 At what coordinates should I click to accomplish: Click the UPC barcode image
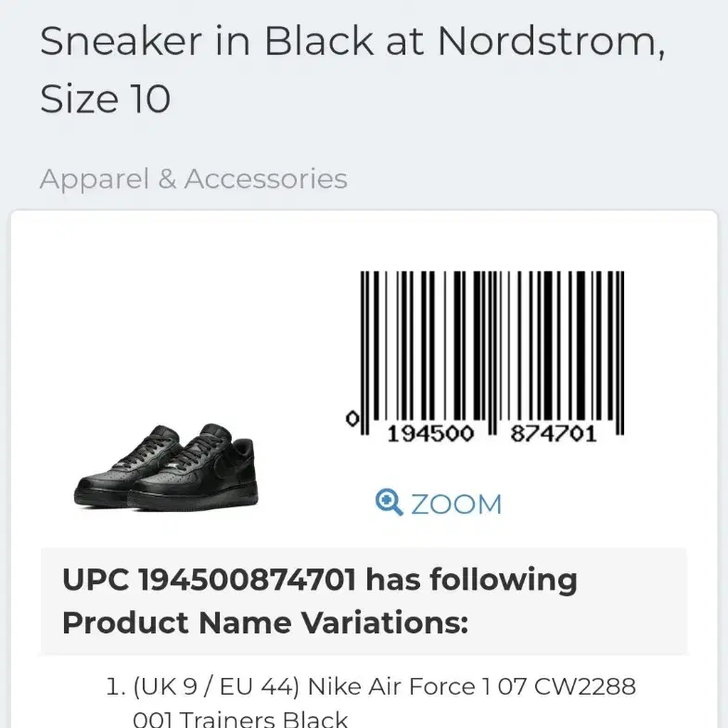tap(486, 355)
